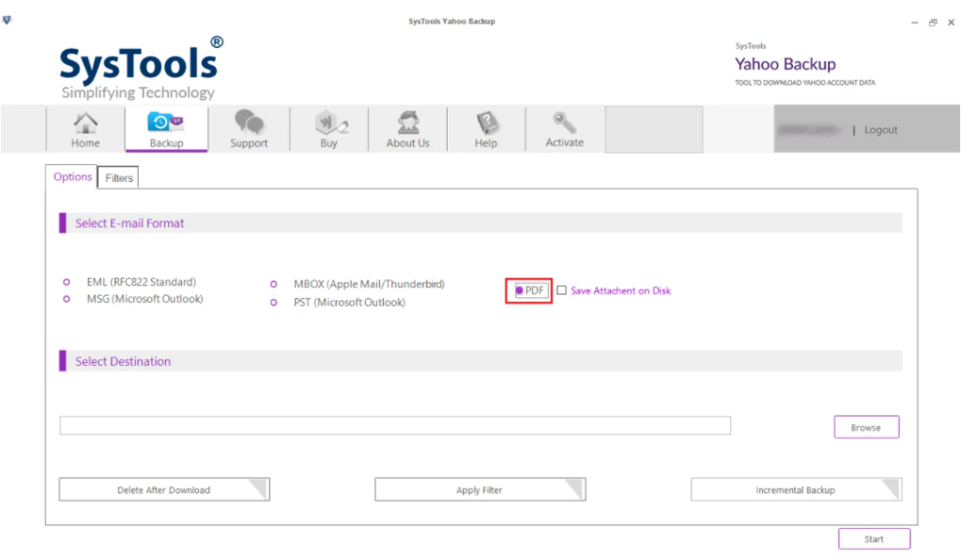Image resolution: width=961 pixels, height=560 pixels.
Task: Click the Buy cart icon
Action: click(329, 129)
